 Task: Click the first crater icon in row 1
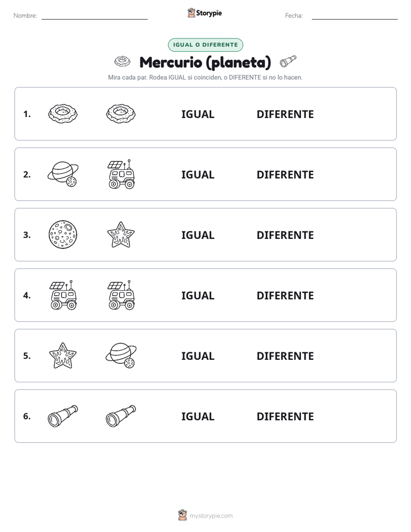(63, 113)
